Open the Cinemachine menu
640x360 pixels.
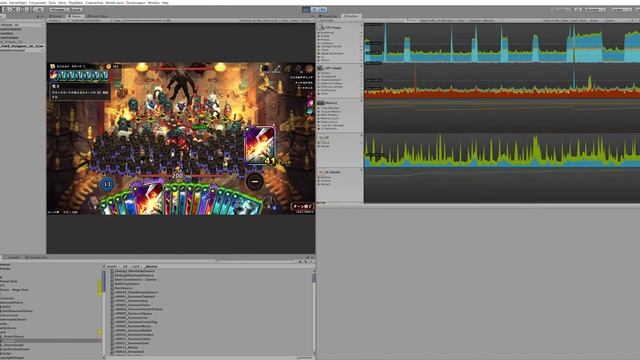94,2
